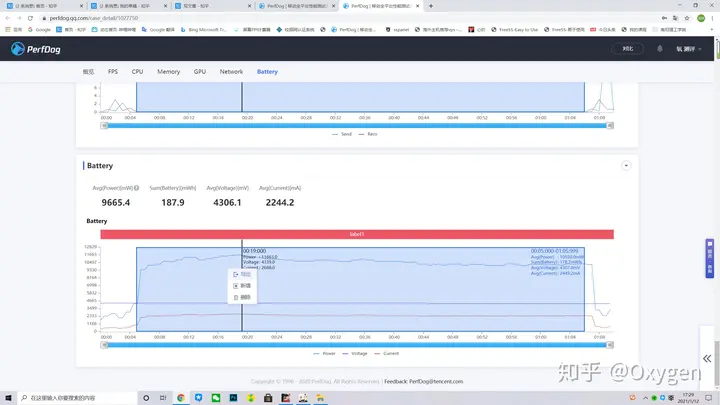Click the 00:19:000 cursor line in the Battery chart

tap(242, 287)
